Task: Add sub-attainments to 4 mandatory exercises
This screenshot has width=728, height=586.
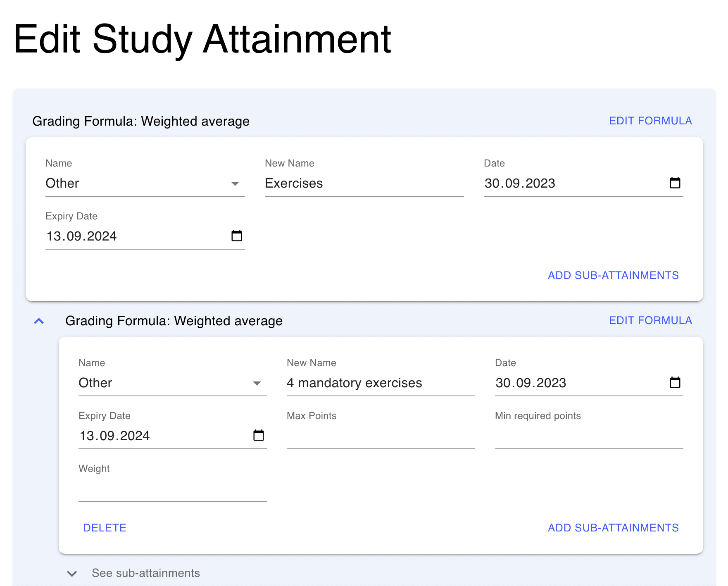Action: coord(613,528)
